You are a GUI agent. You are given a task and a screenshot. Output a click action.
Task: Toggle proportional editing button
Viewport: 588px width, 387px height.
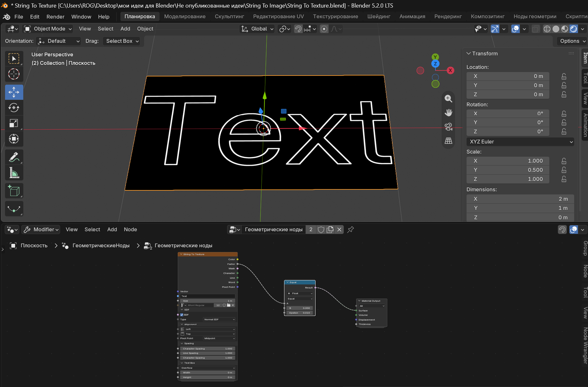[x=324, y=29]
